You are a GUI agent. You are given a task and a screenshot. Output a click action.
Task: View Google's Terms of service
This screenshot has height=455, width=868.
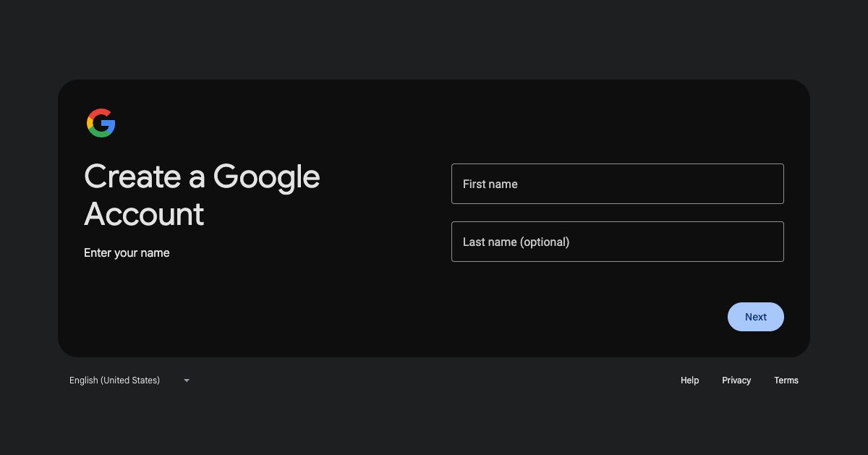click(x=786, y=380)
